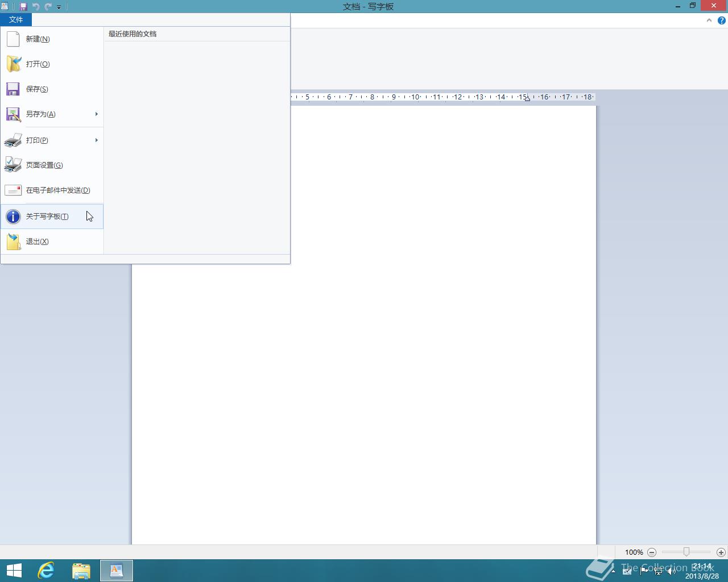The image size is (728, 582).
Task: Open the Windows Start button
Action: [x=14, y=571]
